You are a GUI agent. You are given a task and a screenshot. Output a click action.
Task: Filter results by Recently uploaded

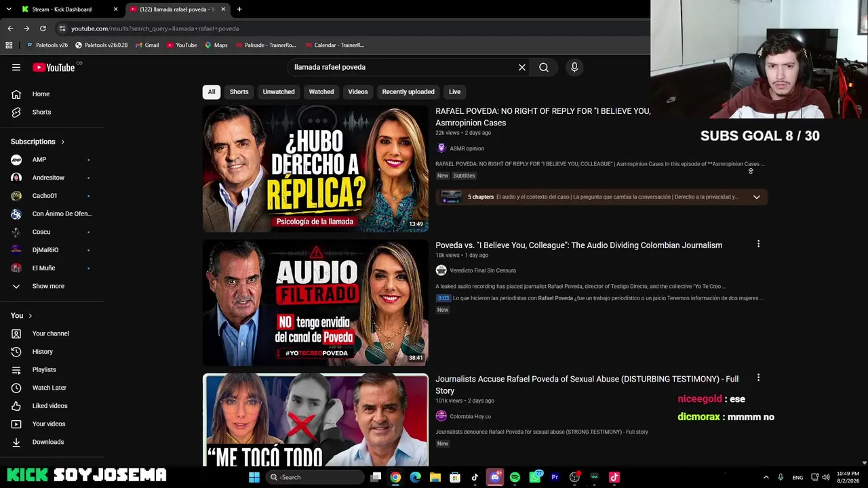[408, 91]
